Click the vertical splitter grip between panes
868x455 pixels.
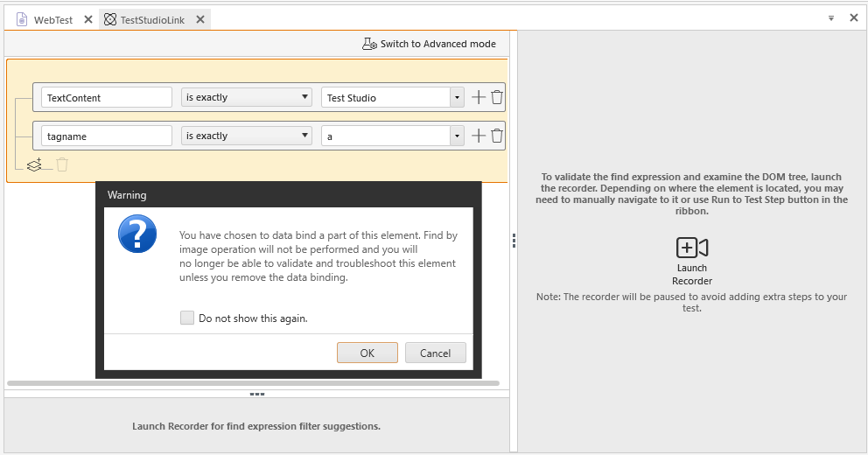[x=514, y=241]
